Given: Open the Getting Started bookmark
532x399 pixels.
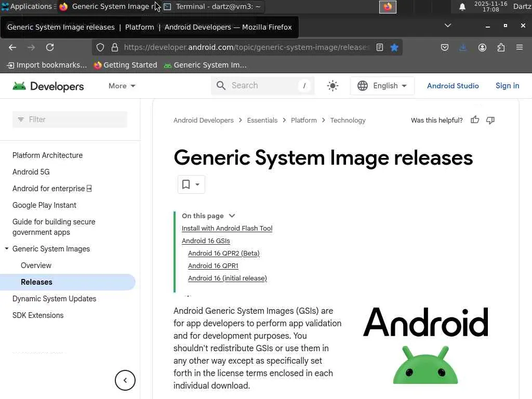Looking at the screenshot, I should click(x=126, y=65).
